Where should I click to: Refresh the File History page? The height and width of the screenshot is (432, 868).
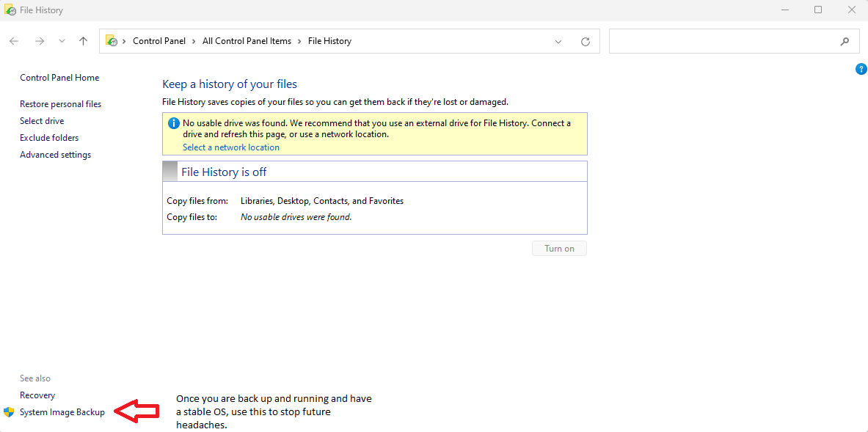tap(585, 42)
